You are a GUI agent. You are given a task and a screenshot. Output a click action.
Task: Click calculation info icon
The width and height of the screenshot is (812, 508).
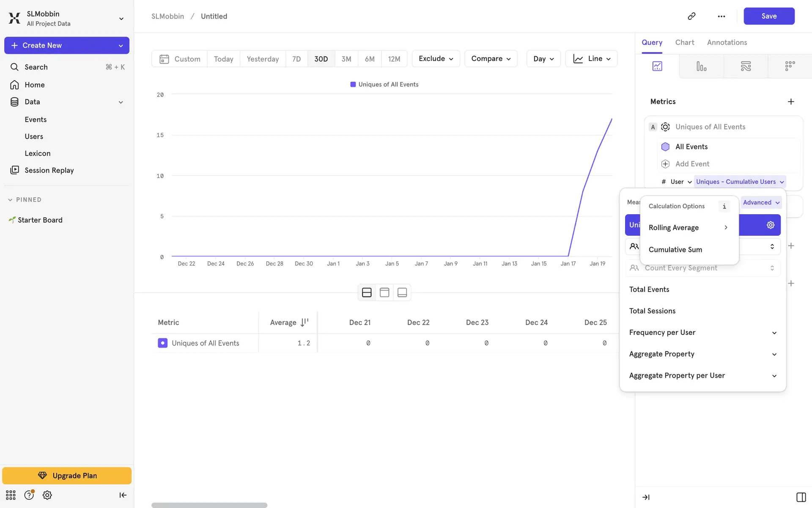click(724, 206)
